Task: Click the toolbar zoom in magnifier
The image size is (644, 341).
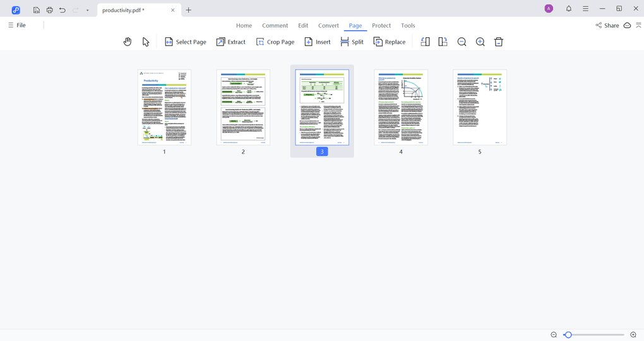Action: (x=480, y=42)
